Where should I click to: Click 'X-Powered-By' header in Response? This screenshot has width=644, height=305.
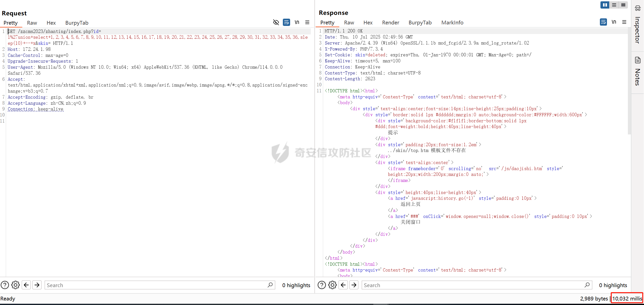click(x=340, y=49)
